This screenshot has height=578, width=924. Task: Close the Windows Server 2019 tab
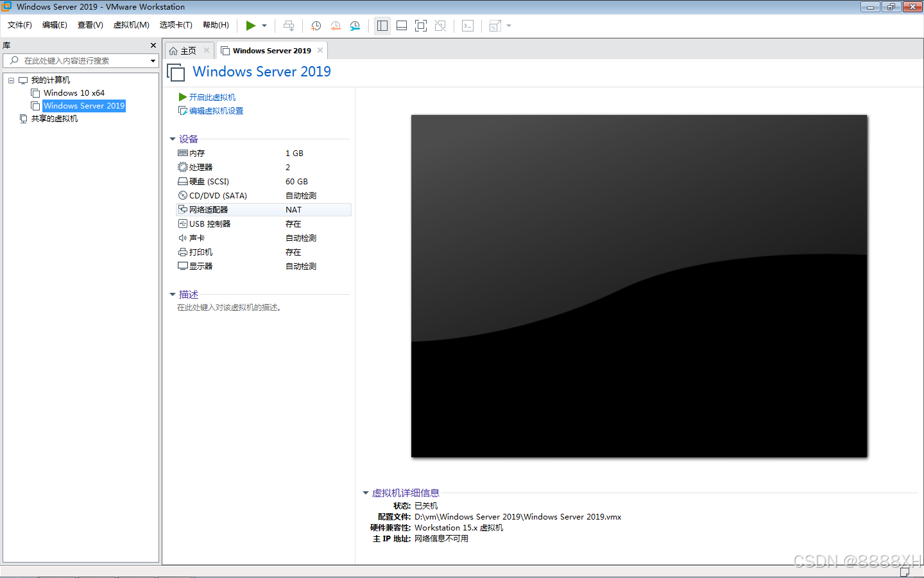click(320, 50)
